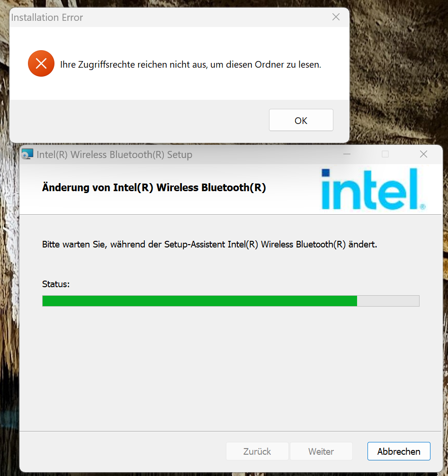Click the green filled part of the progress bar
The height and width of the screenshot is (476, 448).
[x=200, y=301]
